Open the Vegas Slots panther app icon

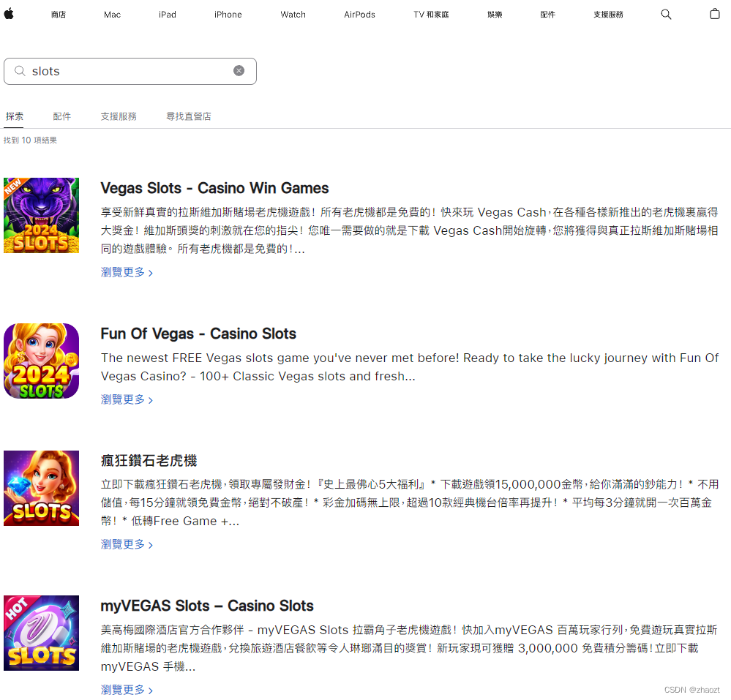point(41,215)
